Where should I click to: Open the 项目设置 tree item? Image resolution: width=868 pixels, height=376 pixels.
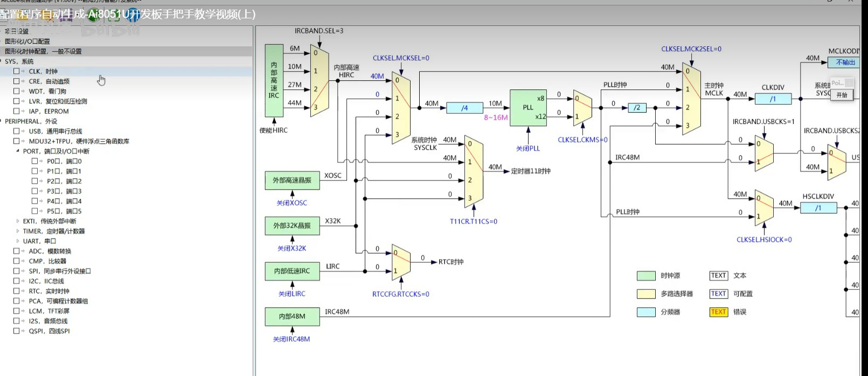pos(17,31)
